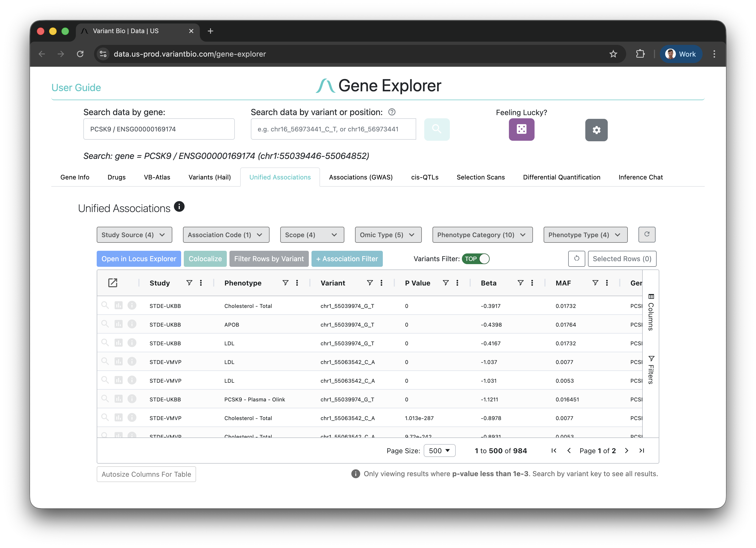Change the Page Size dropdown
Image resolution: width=756 pixels, height=548 pixels.
pyautogui.click(x=439, y=451)
